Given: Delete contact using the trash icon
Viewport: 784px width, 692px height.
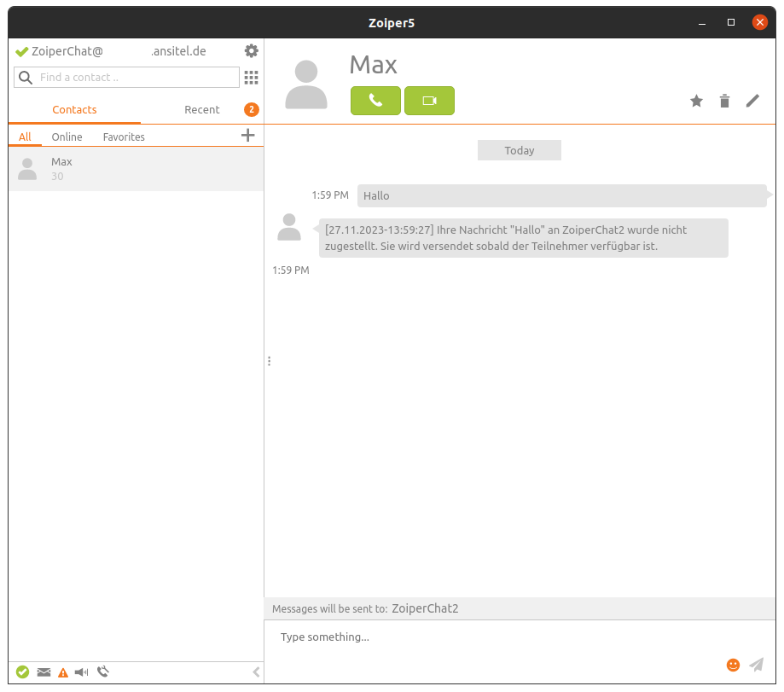Looking at the screenshot, I should tap(724, 102).
